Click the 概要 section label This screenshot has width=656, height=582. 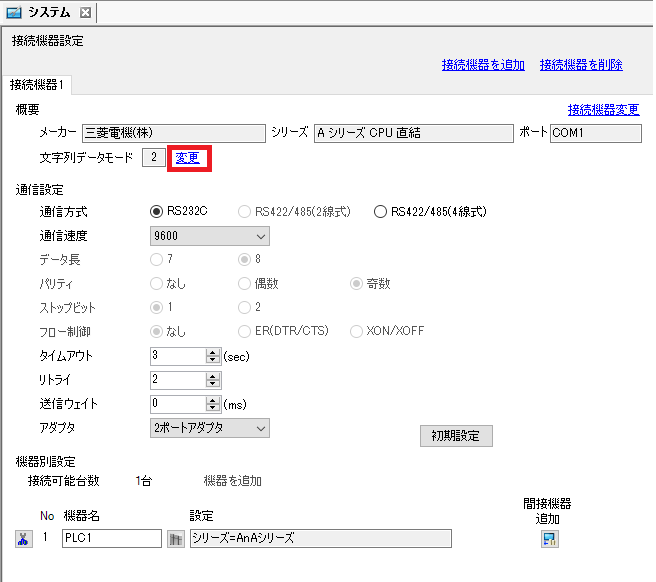28,110
